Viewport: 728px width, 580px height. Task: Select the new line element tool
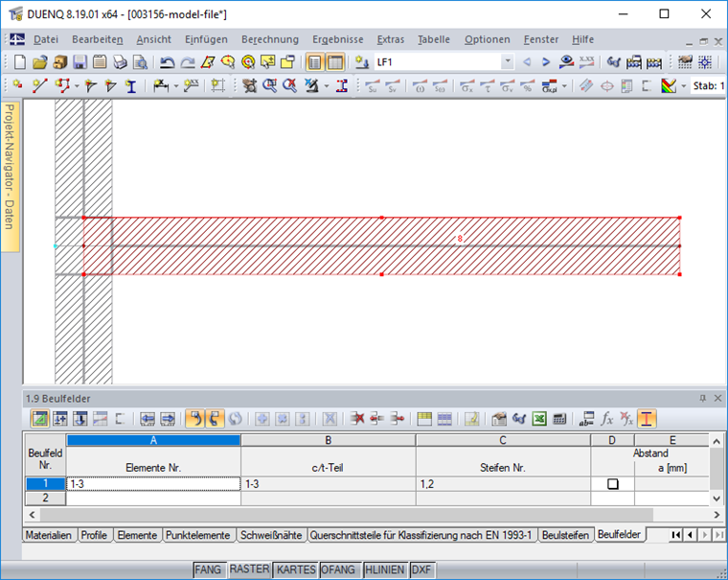pyautogui.click(x=40, y=85)
